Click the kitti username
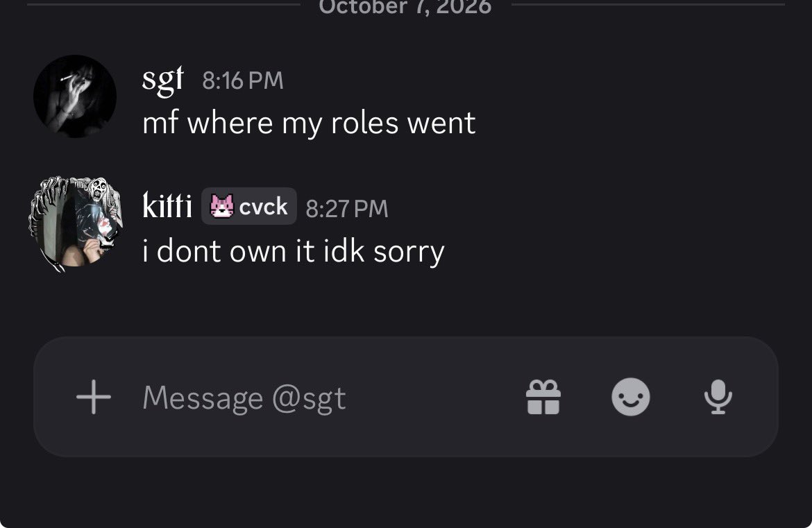 167,205
